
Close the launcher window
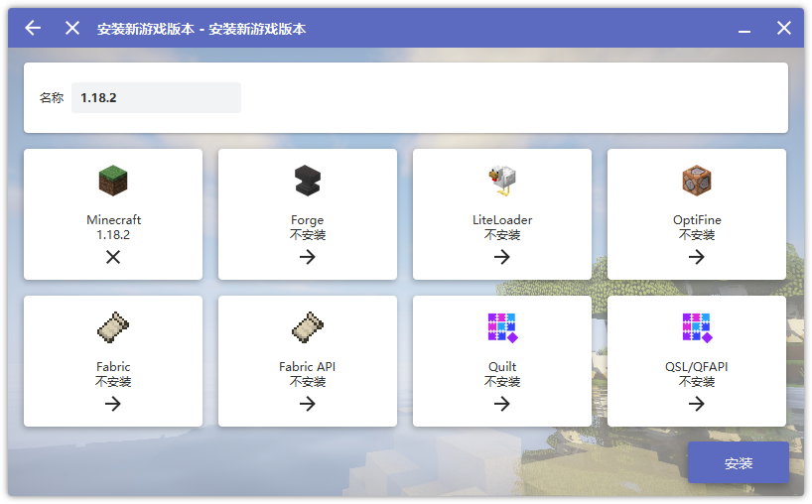[784, 28]
